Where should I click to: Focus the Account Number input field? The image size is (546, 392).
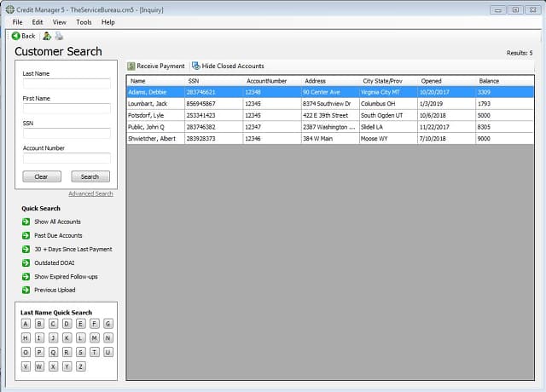click(67, 158)
